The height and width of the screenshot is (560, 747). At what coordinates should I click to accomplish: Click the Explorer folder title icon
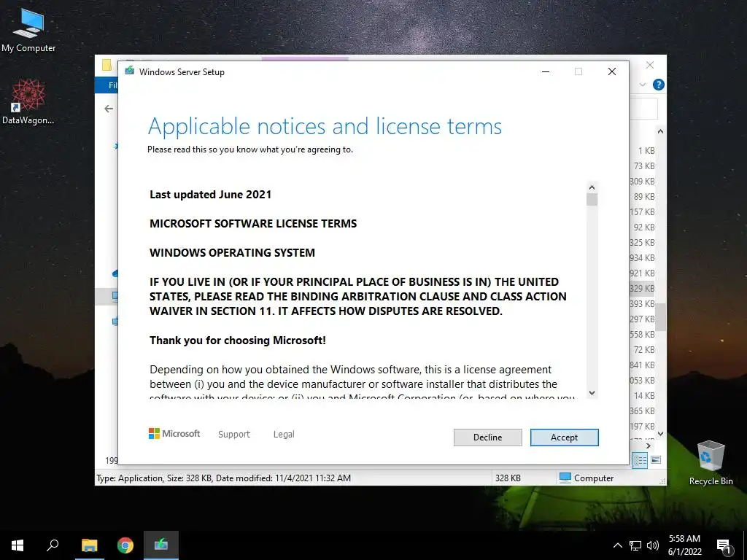tap(107, 65)
